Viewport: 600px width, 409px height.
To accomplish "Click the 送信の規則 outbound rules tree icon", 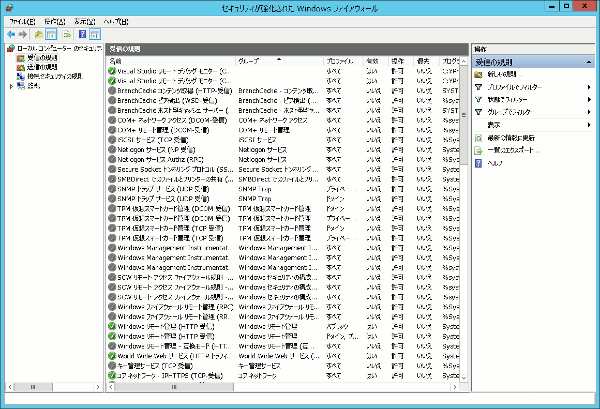I will [21, 67].
